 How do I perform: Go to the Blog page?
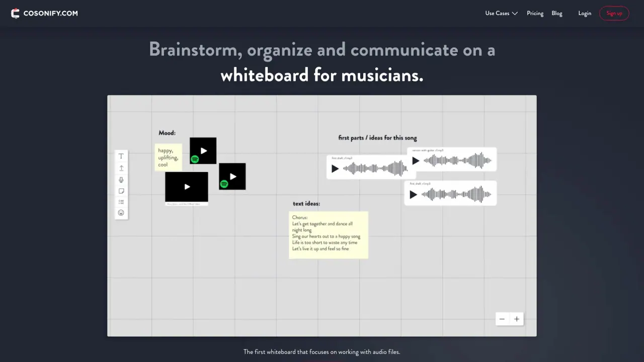coord(557,14)
